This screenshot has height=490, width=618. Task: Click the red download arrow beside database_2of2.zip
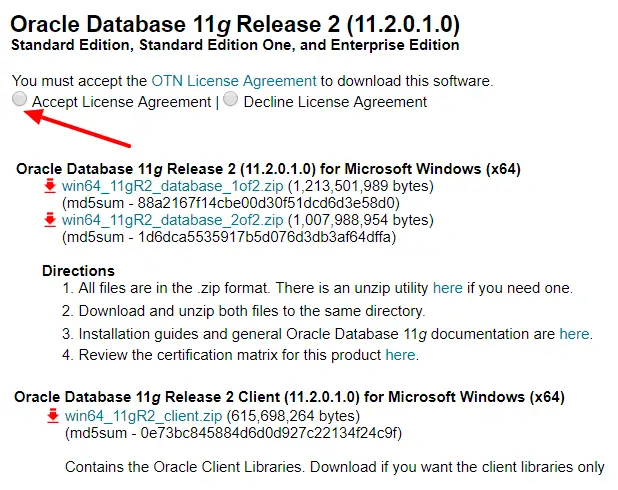[49, 219]
